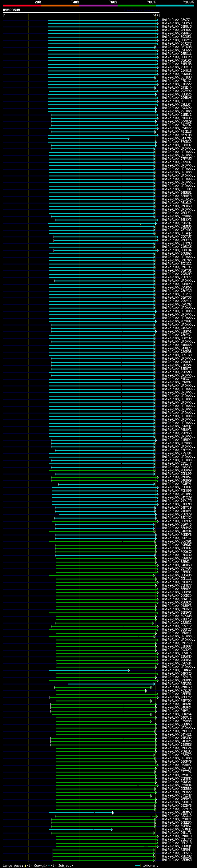The image size is (197, 868).
Task: Select the UniRef100_B5YLQ8 label
Action: point(177,135)
